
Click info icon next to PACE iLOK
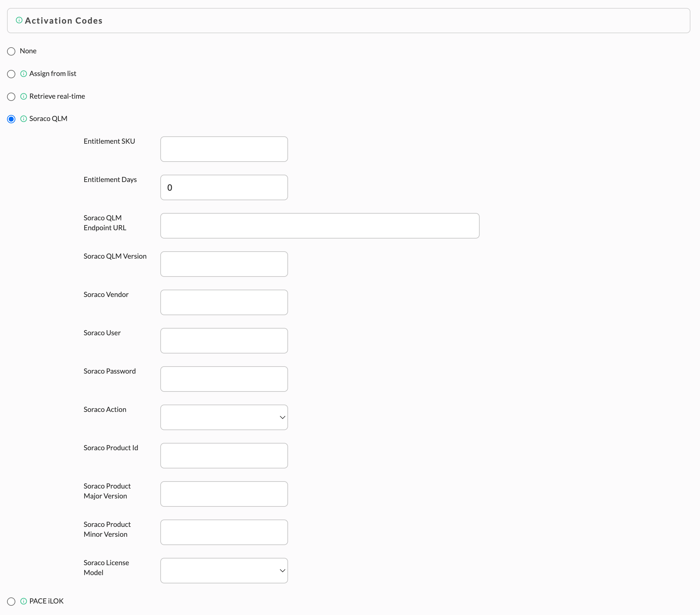[x=24, y=601]
